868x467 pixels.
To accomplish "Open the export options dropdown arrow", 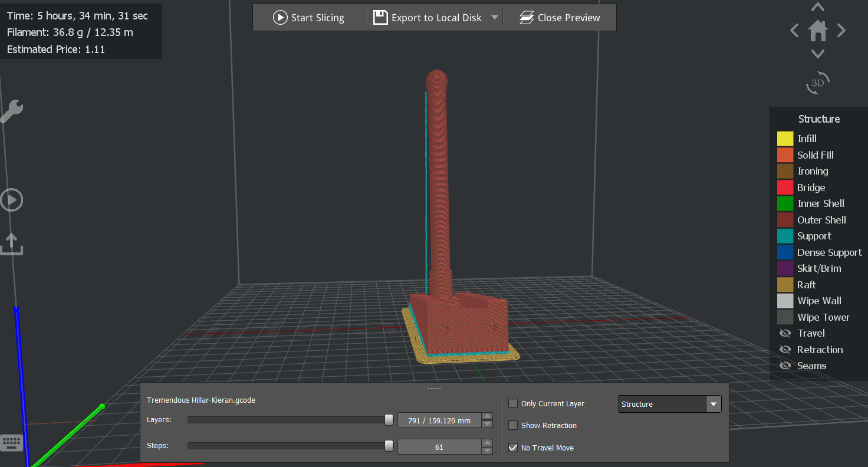I will coord(495,18).
